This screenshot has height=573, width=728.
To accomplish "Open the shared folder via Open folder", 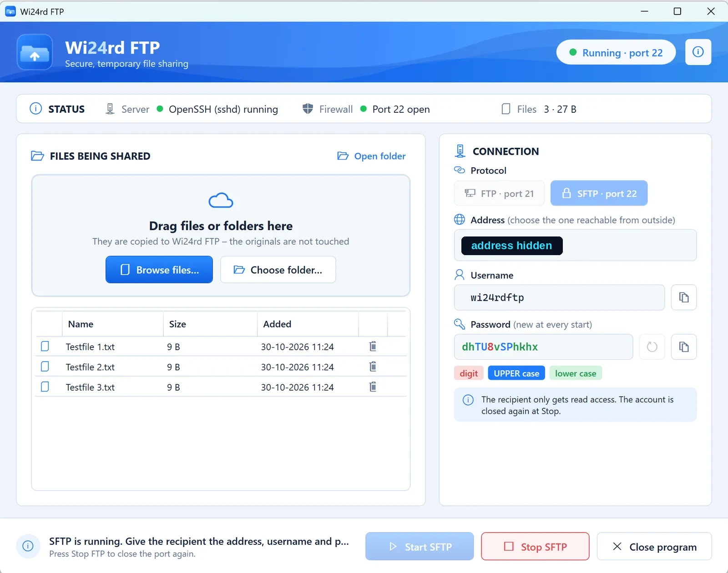I will pyautogui.click(x=371, y=156).
